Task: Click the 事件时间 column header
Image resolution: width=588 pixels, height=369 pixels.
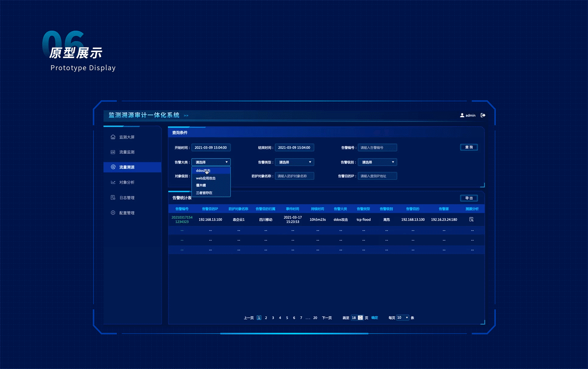Action: point(293,209)
